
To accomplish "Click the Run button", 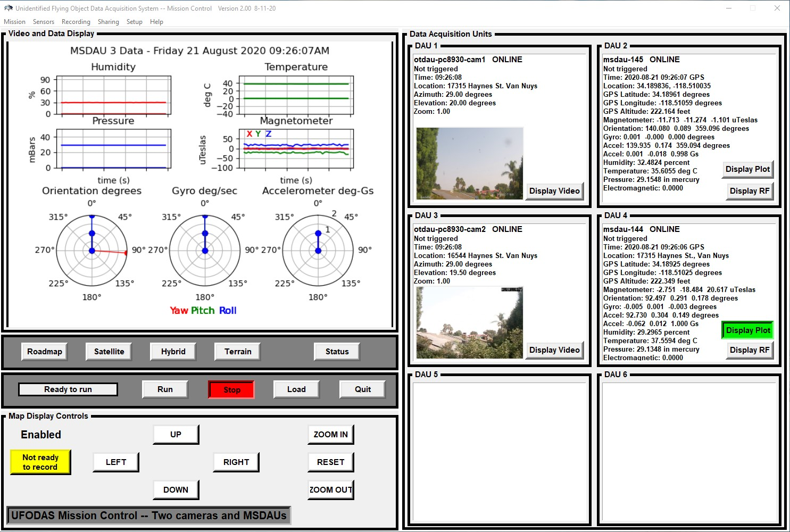I will pos(165,389).
